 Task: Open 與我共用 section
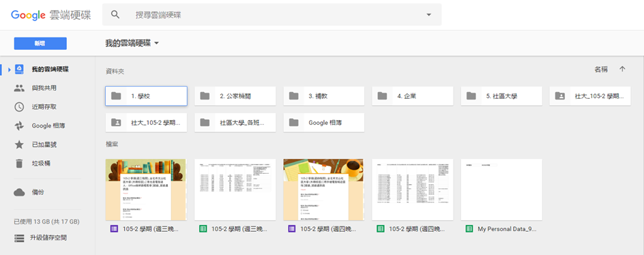(x=44, y=88)
